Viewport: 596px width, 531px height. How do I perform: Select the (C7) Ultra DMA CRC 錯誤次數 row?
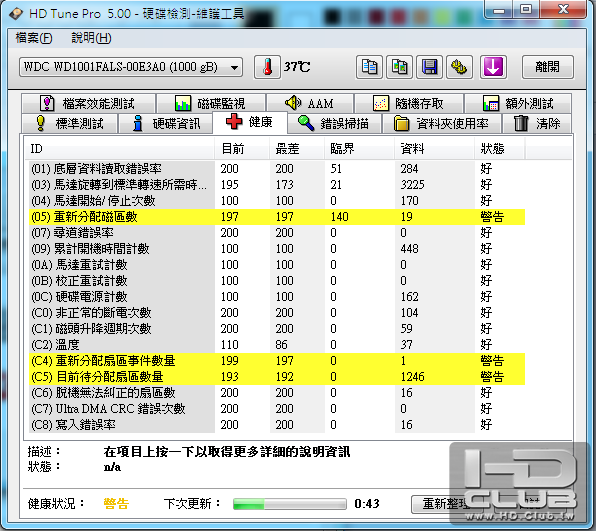[x=277, y=409]
